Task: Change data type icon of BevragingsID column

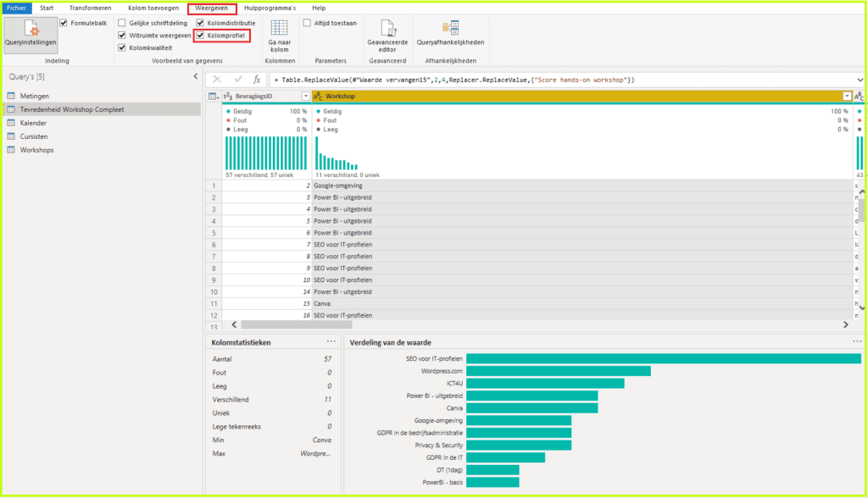Action: coord(227,97)
